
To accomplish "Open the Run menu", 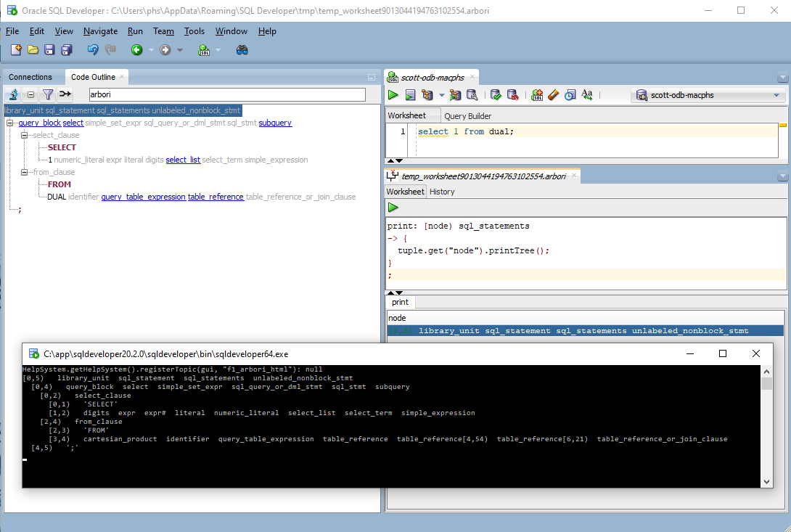I will pyautogui.click(x=135, y=31).
